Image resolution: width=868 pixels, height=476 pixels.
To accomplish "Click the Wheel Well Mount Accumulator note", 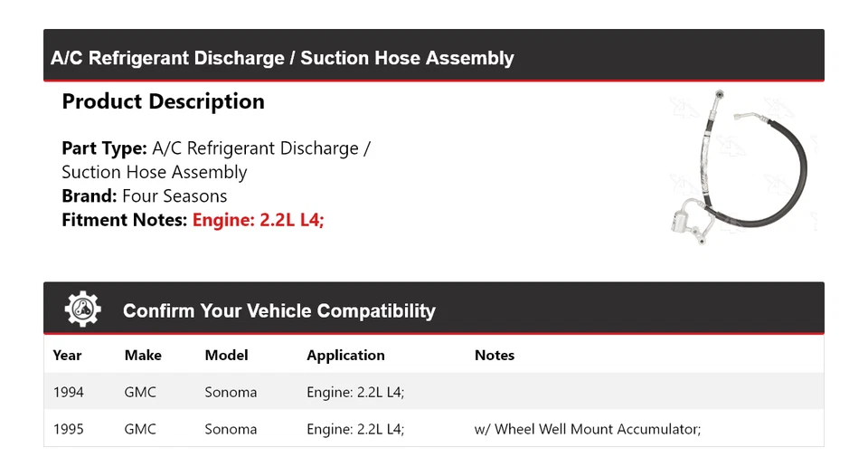I will click(x=588, y=429).
